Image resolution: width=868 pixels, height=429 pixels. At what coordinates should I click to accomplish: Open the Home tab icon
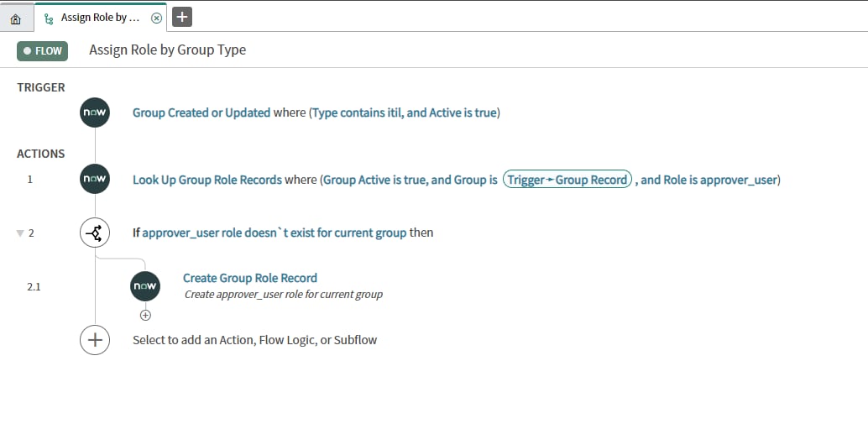tap(16, 18)
